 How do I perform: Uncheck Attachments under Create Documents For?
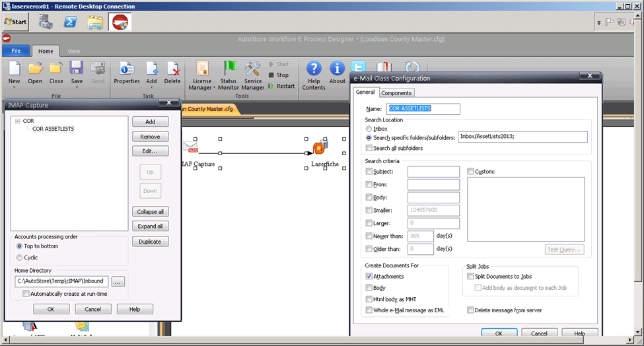tap(369, 277)
